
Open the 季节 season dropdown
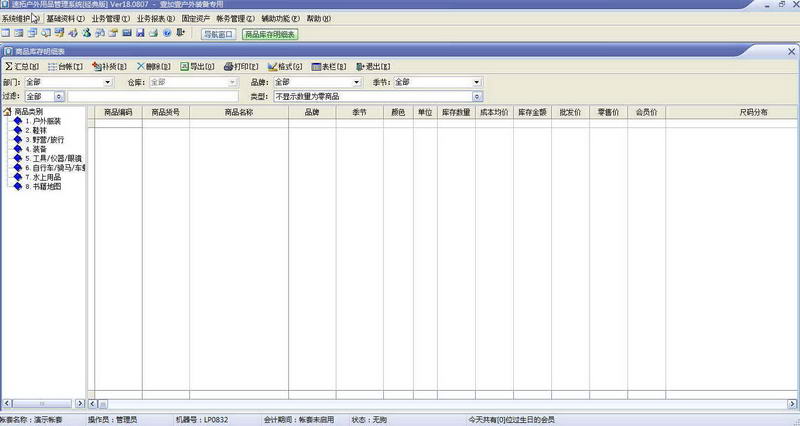coord(477,82)
